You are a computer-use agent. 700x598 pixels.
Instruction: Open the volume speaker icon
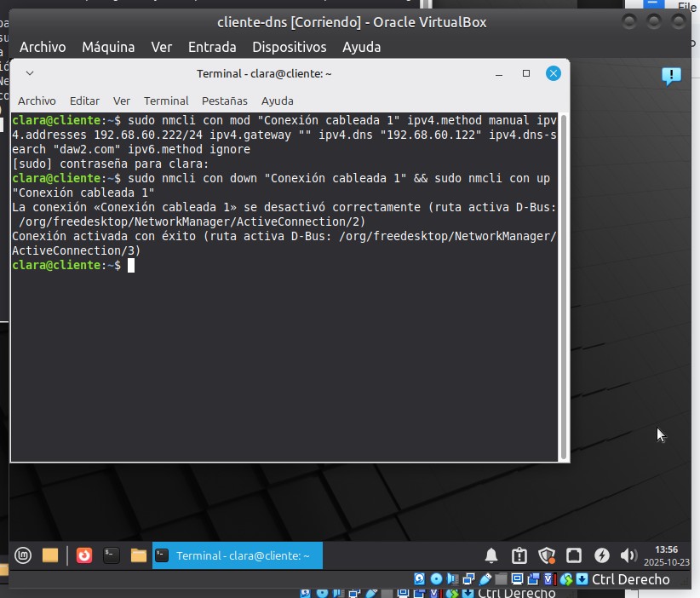628,555
